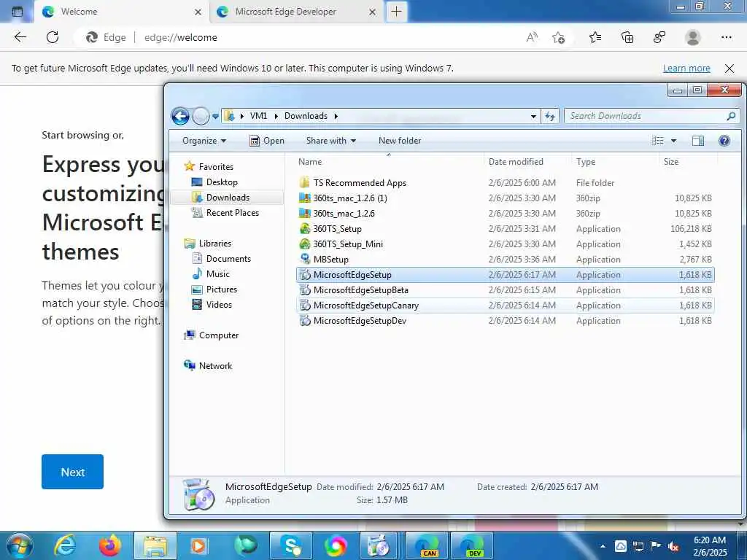Create a New folder
Image resolution: width=747 pixels, height=560 pixels.
pos(400,141)
